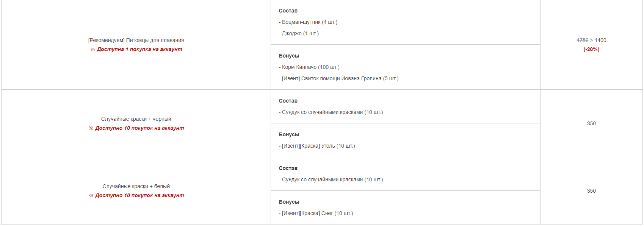Click the 350 price in the белый row

591,191
